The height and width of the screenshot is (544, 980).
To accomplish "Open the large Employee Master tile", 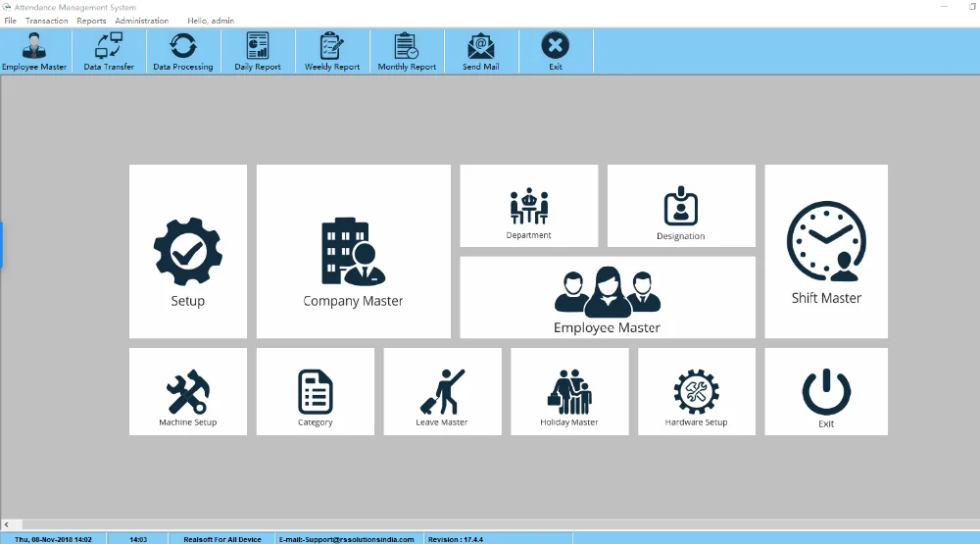I will tap(607, 298).
